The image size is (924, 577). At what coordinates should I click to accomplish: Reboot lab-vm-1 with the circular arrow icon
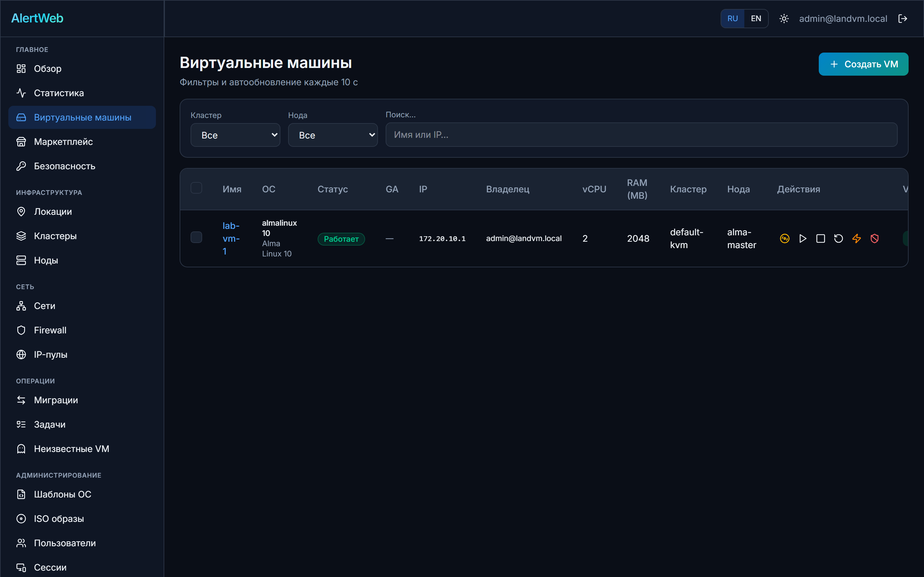click(x=838, y=238)
